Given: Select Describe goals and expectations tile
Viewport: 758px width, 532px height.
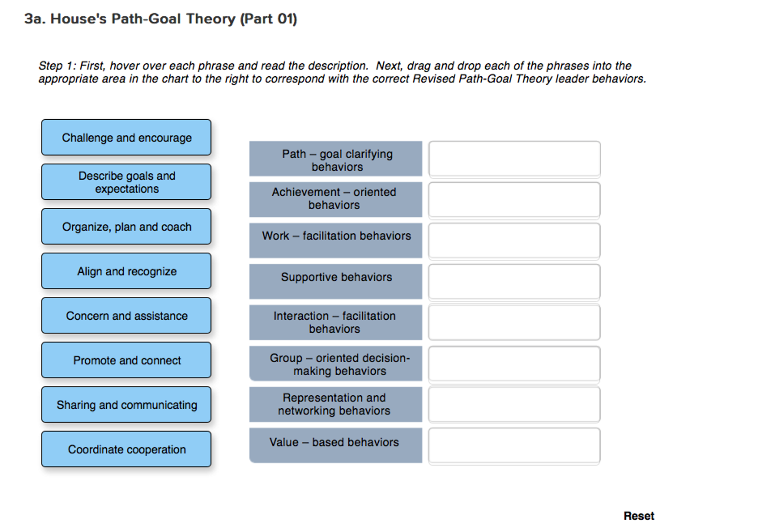Looking at the screenshot, I should [126, 182].
